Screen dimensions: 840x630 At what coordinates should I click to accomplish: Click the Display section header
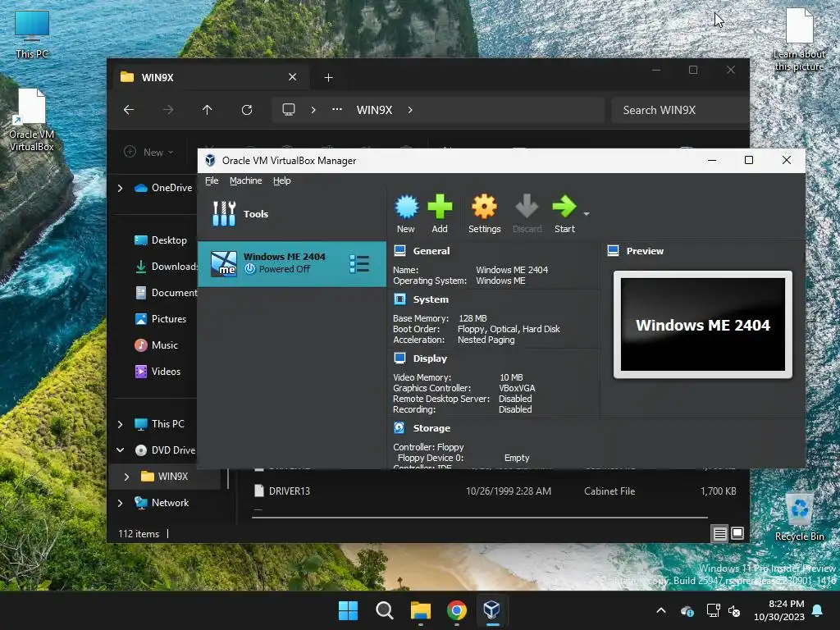click(x=430, y=358)
